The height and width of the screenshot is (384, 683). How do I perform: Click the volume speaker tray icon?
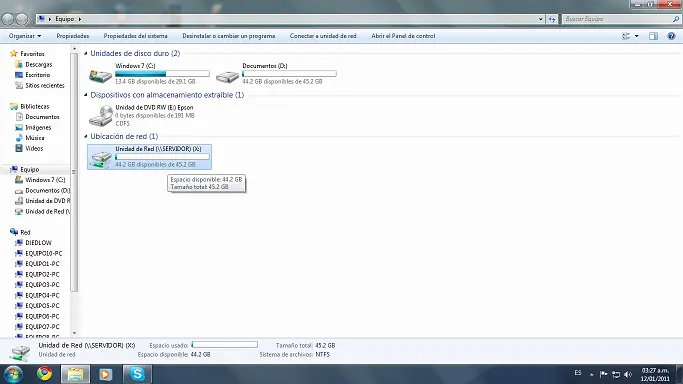click(x=628, y=374)
